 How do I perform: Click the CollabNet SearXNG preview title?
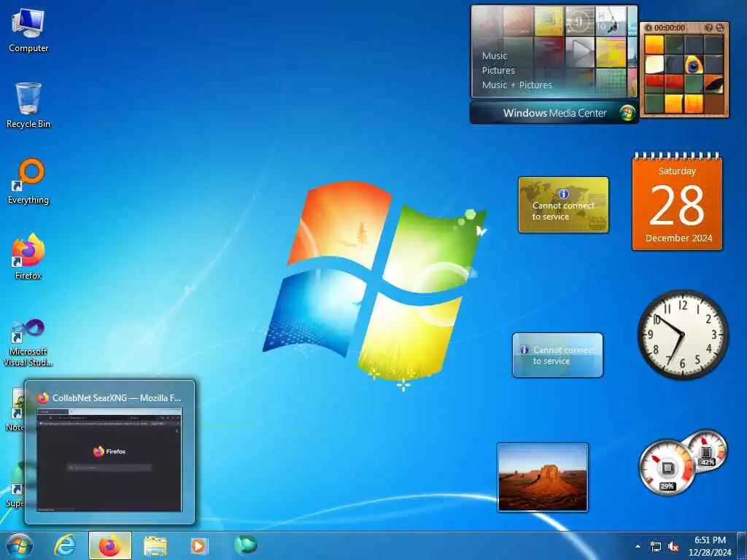pyautogui.click(x=116, y=397)
